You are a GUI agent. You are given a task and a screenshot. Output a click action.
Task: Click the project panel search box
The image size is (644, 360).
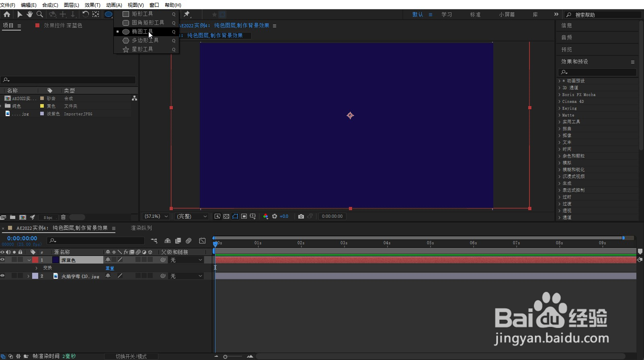[x=68, y=80]
